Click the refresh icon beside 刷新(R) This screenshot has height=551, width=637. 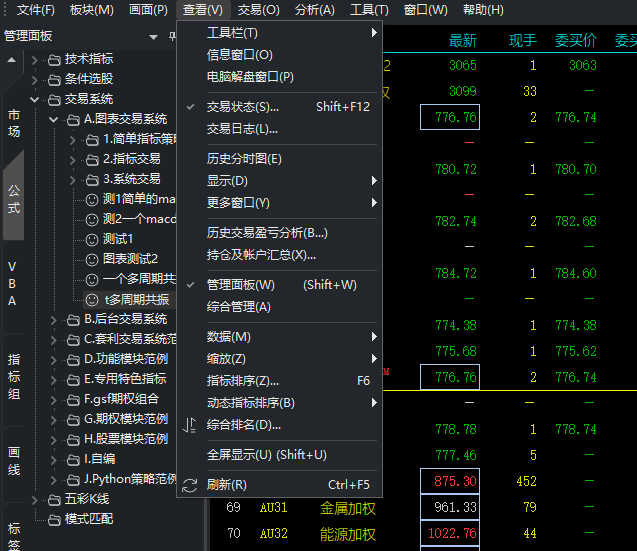pos(190,485)
